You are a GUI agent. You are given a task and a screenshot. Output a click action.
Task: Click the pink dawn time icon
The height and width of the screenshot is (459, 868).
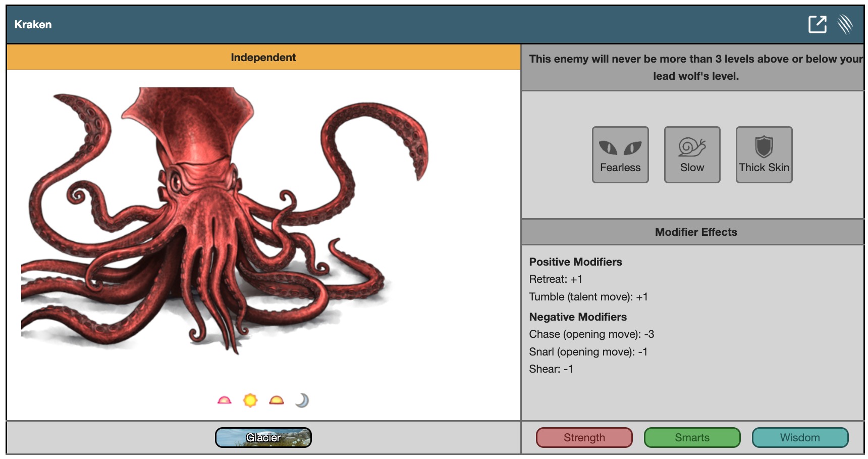[225, 400]
